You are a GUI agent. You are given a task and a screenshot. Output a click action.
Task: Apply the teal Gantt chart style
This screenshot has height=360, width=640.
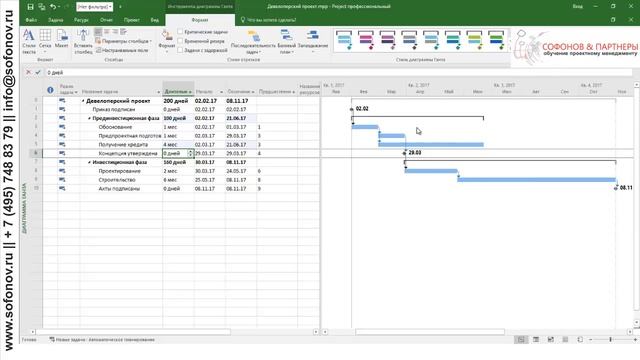pos(453,40)
